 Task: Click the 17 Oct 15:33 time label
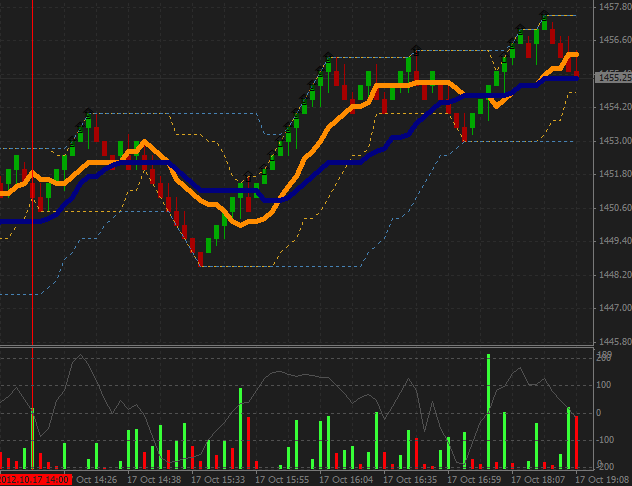(x=218, y=480)
